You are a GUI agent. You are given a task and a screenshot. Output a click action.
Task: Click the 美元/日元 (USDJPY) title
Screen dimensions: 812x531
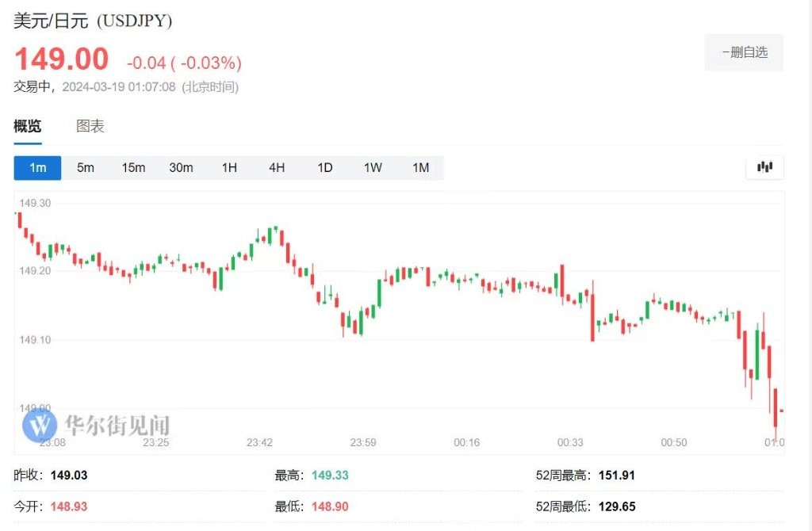(93, 21)
